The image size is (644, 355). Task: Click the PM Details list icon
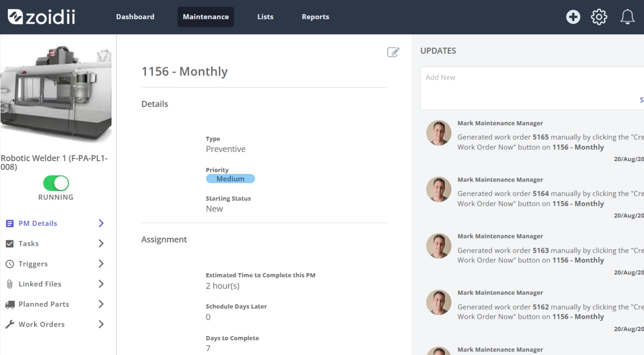click(x=10, y=224)
